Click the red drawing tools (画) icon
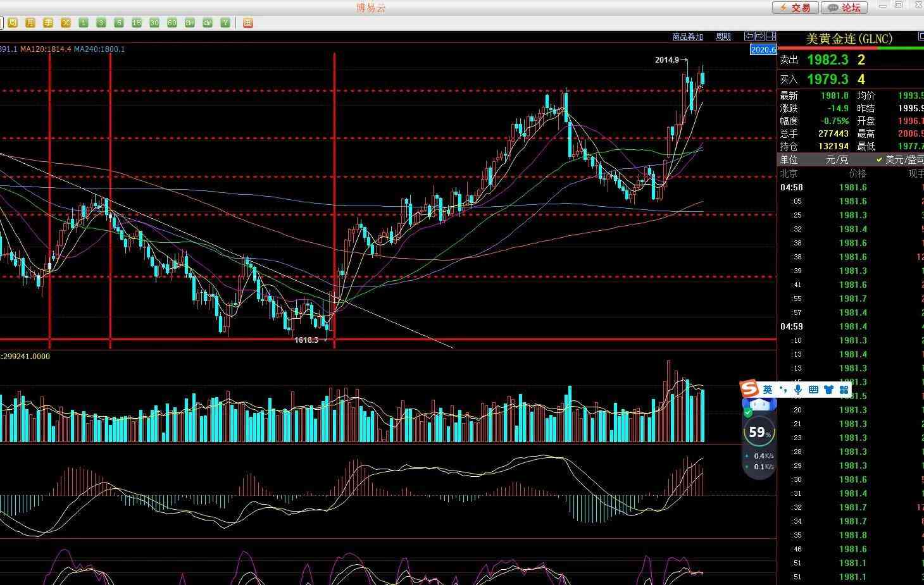 [247, 23]
